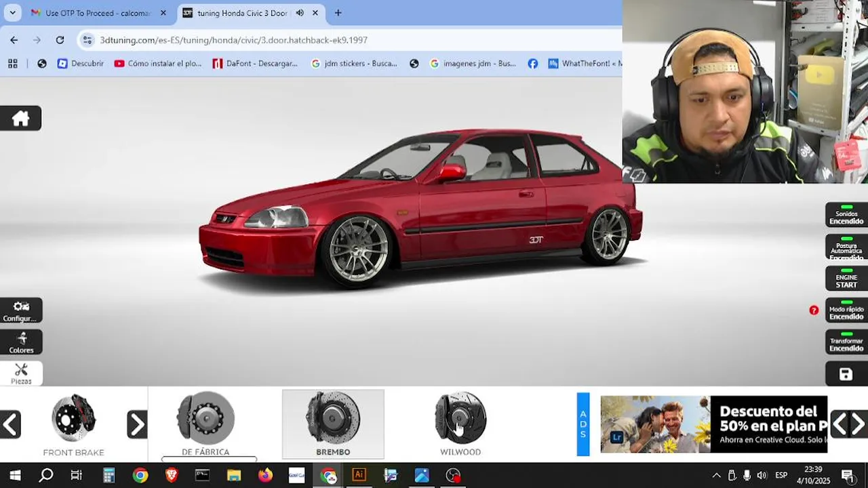This screenshot has width=868, height=488.
Task: Open the Windows Start menu
Action: (x=14, y=475)
